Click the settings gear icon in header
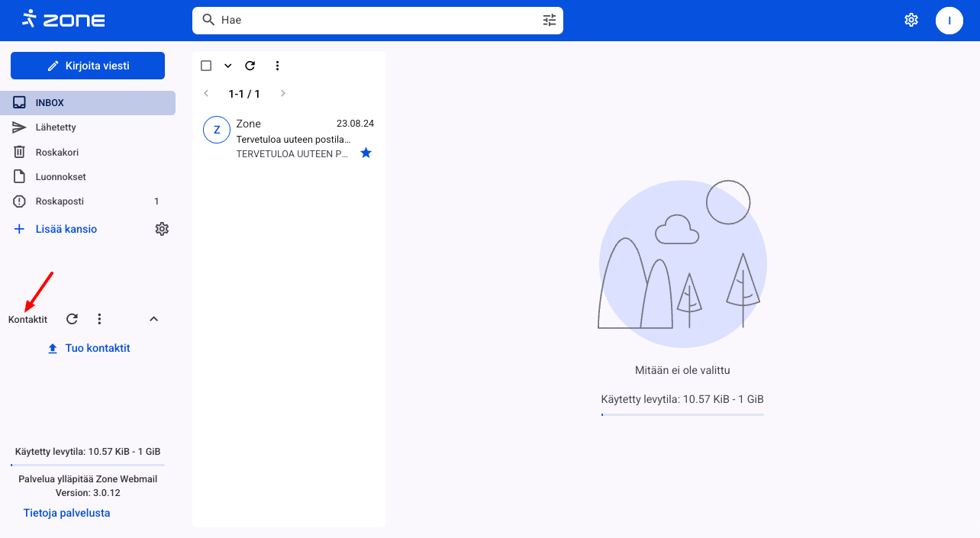 (911, 20)
